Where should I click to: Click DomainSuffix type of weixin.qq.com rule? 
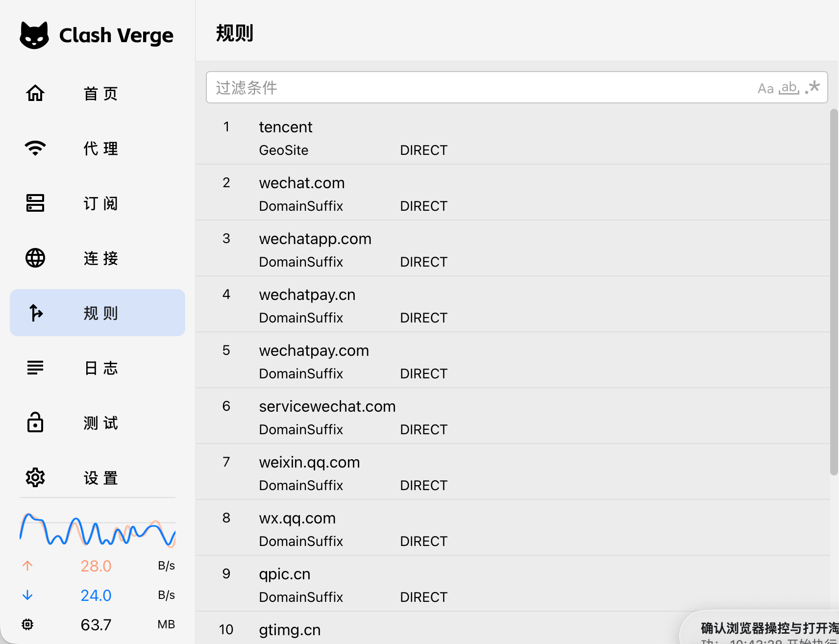coord(301,485)
